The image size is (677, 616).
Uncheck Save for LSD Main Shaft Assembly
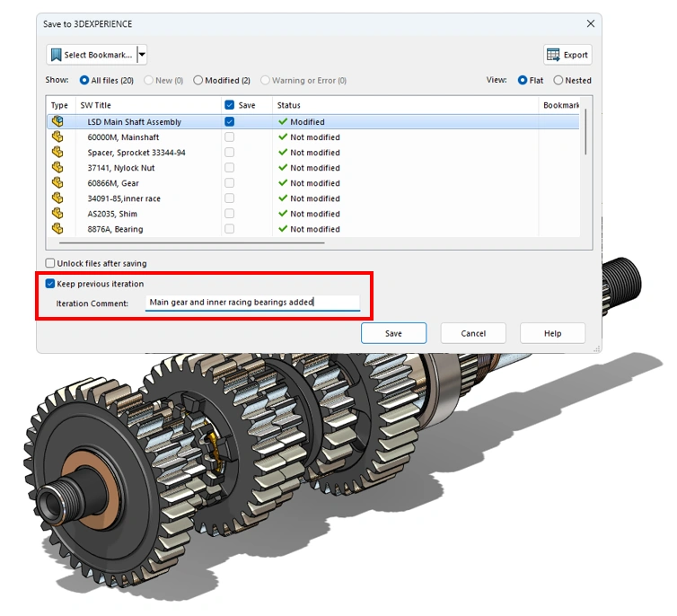pyautogui.click(x=230, y=122)
